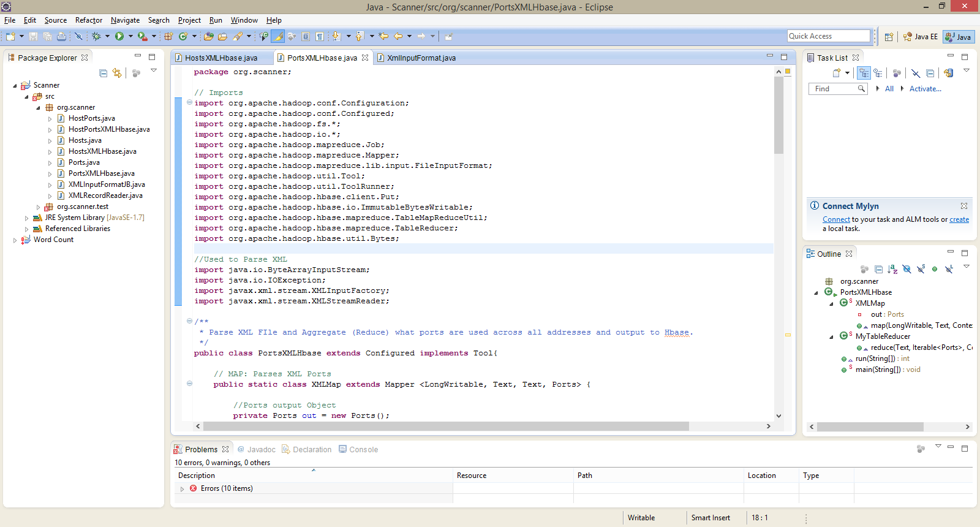The image size is (980, 527).
Task: Open the Console tab
Action: coord(358,449)
